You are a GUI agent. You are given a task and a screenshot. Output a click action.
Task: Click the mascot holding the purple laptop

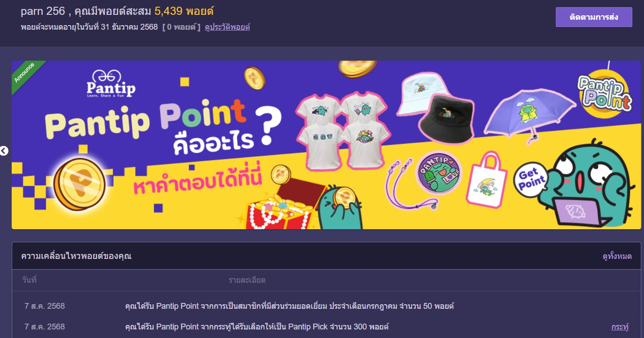tap(590, 187)
